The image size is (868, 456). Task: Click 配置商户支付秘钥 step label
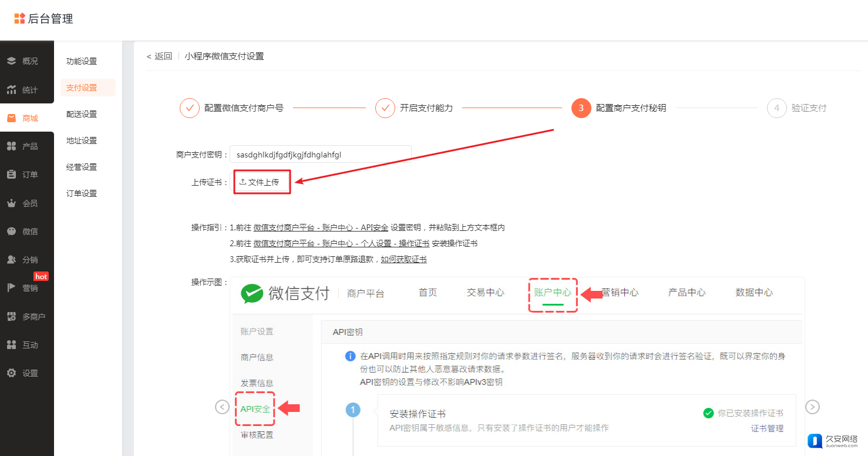[631, 108]
